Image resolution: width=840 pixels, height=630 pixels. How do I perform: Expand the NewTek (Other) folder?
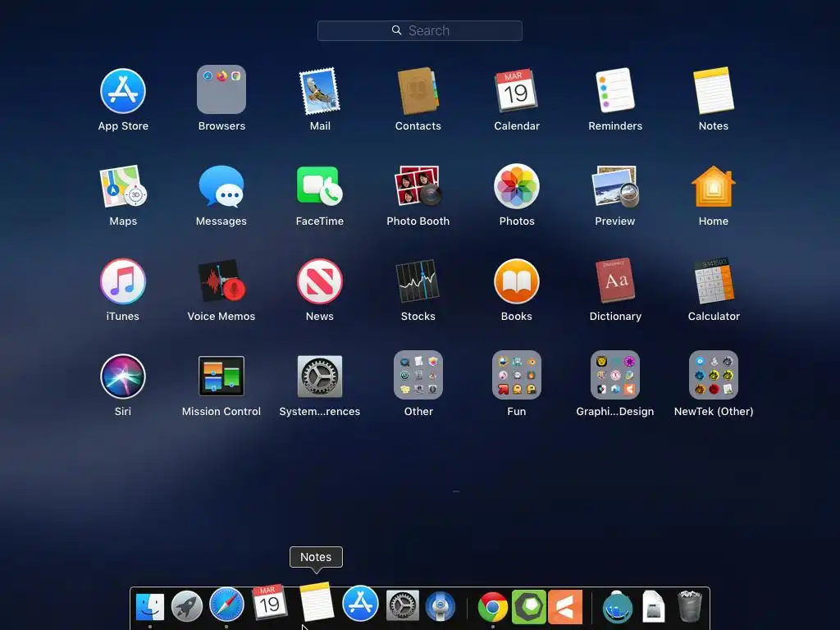tap(714, 375)
